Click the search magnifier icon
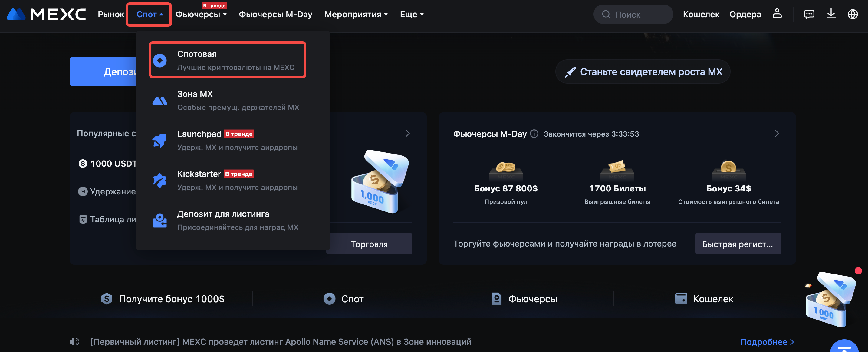Viewport: 868px width, 352px height. click(606, 14)
